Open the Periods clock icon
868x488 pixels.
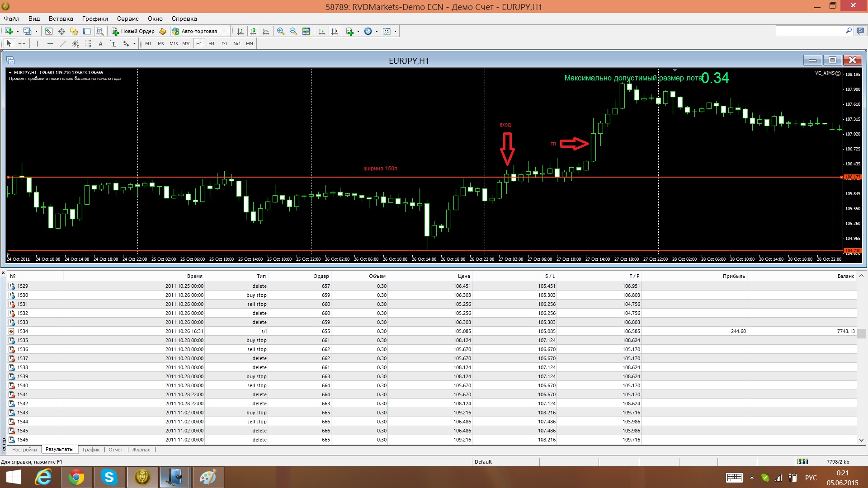click(x=368, y=31)
